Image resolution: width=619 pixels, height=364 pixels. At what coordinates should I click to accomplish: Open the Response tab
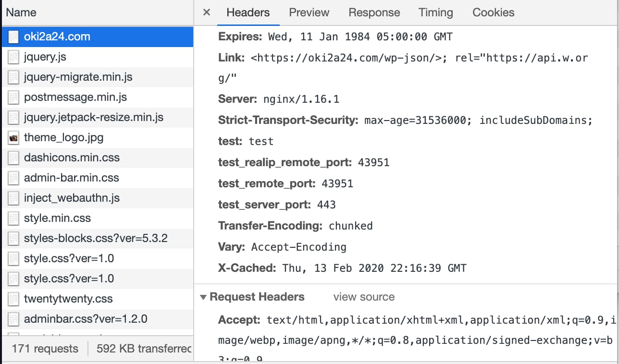pos(374,12)
